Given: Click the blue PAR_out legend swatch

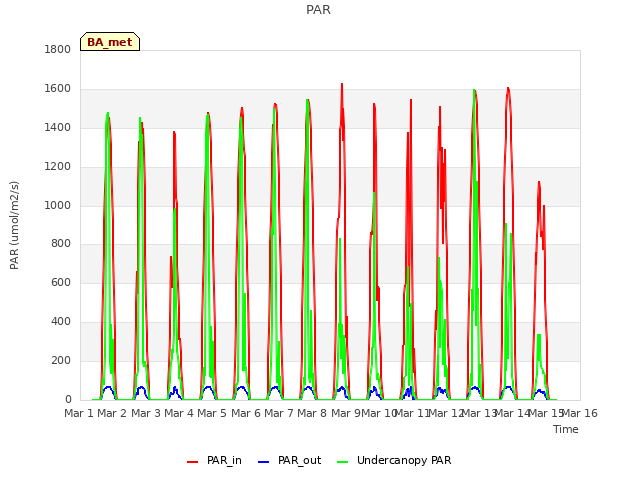Looking at the screenshot, I should pyautogui.click(x=264, y=462).
